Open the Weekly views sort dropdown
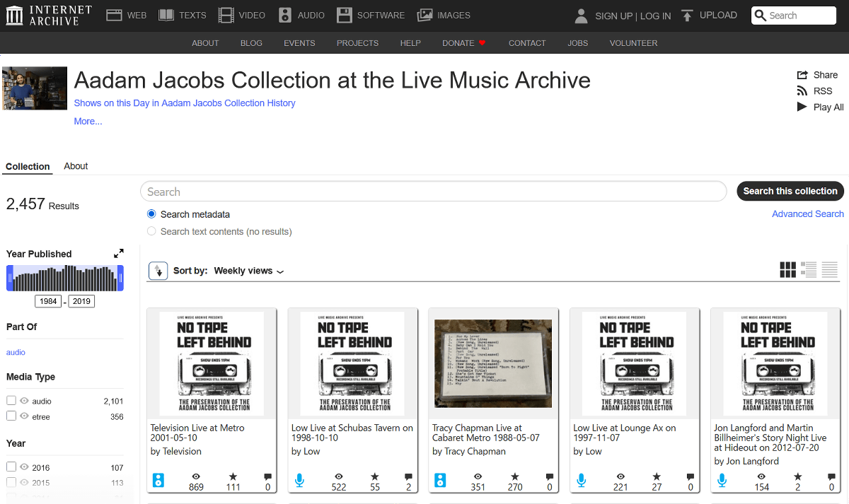The image size is (849, 504). [248, 271]
